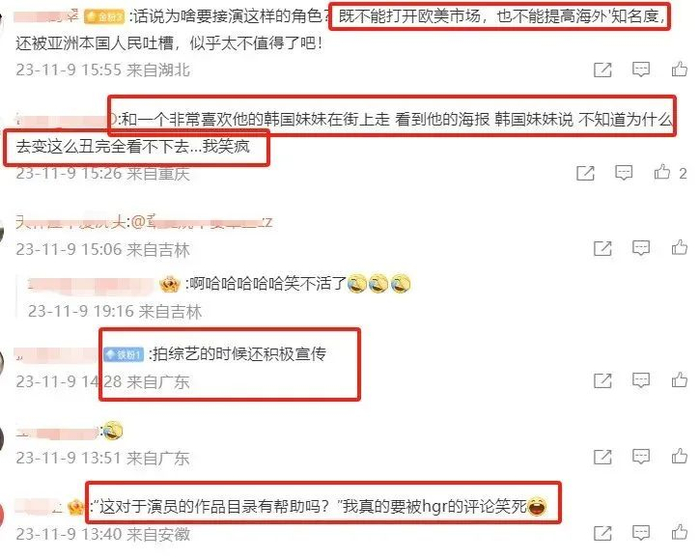
Task: Reply to the 13:40 Anhui comment
Action: (x=641, y=533)
